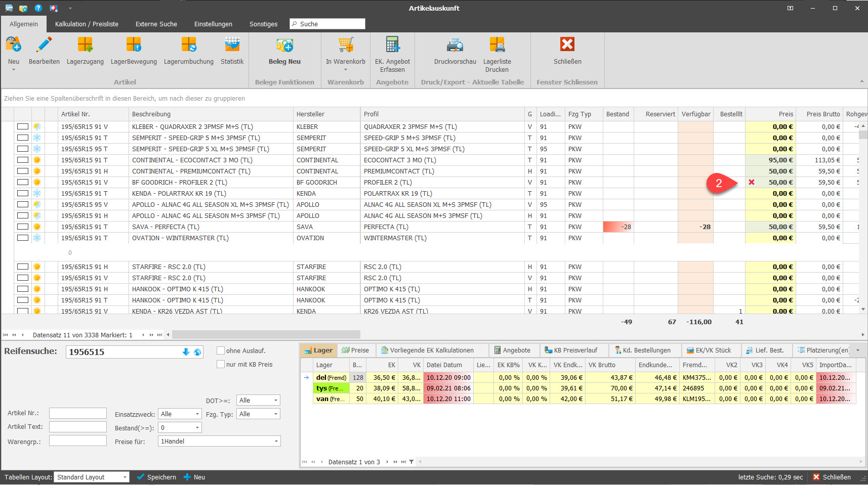Screen dimensions: 868x485
Task: Click the season icon in the KLEBER QUADRAXER row
Action: (37, 126)
